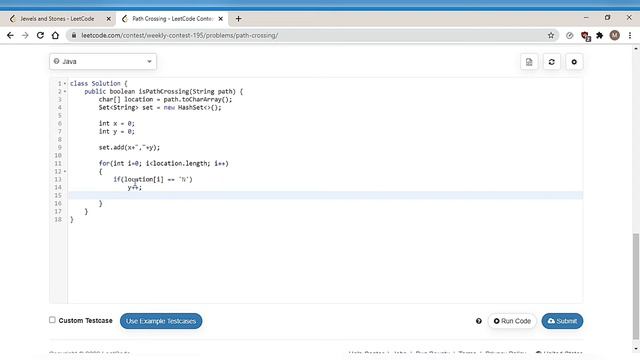640x360 pixels.
Task: Click the 'y++;' statement on line 14
Action: click(135, 187)
